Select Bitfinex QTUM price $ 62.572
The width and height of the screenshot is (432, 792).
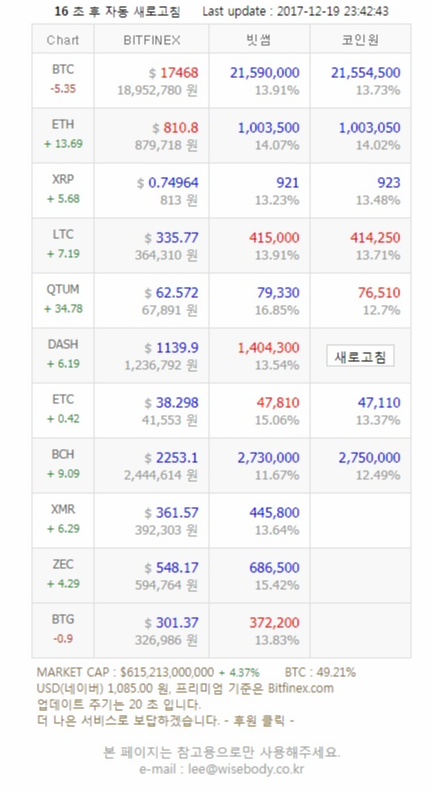point(171,293)
